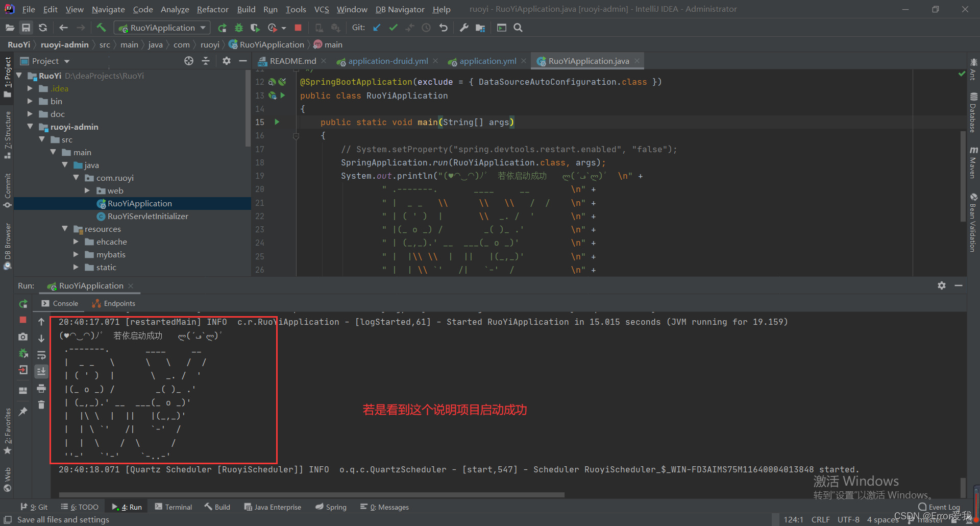The height and width of the screenshot is (526, 980).
Task: Rollback changes with the undo arrow icon
Action: [x=443, y=28]
